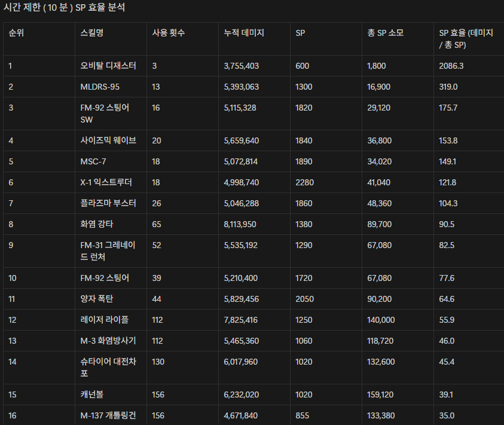Select the MLDRS-95 skill name cell

point(100,87)
